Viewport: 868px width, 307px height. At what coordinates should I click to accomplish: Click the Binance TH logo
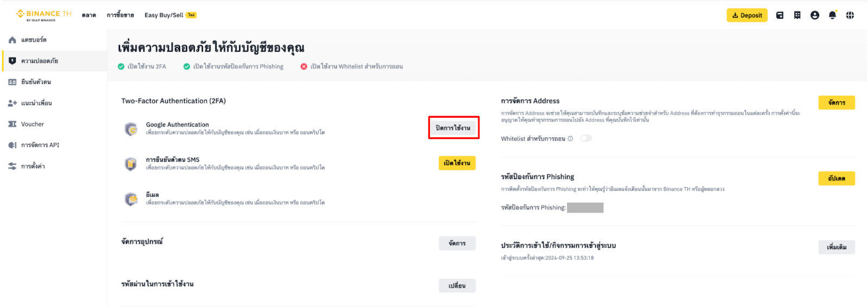43,15
